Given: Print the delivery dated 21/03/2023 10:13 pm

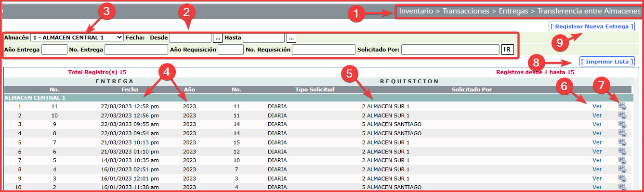Looking at the screenshot, I should click(622, 142).
